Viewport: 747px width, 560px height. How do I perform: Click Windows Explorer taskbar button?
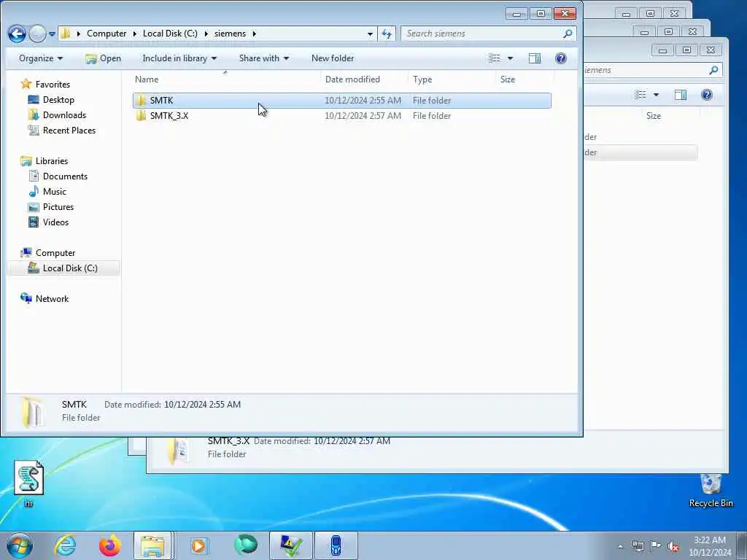coord(152,545)
